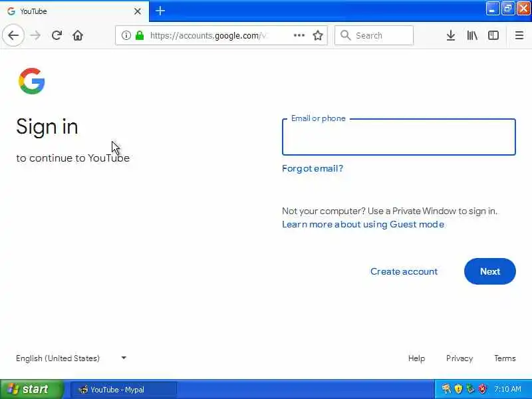Click the magnifier in Search box

[x=345, y=35]
